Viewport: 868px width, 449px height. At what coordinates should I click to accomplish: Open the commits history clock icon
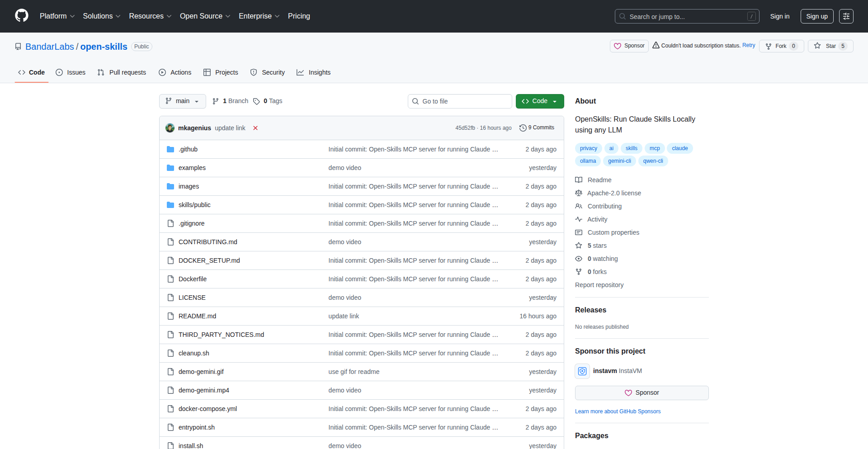[523, 128]
